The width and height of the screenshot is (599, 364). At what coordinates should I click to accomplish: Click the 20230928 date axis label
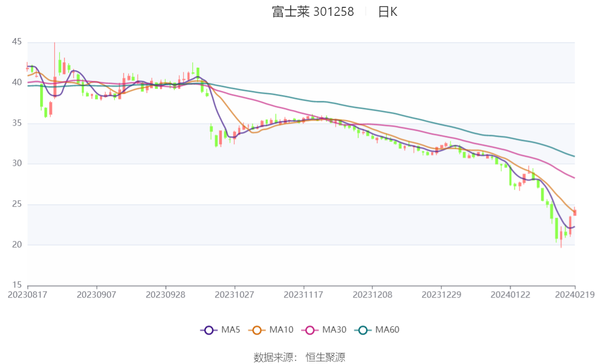[x=165, y=295]
